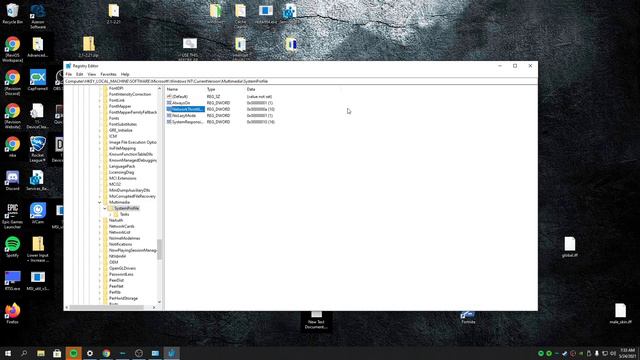Open Chrome from the taskbar

(x=106, y=353)
